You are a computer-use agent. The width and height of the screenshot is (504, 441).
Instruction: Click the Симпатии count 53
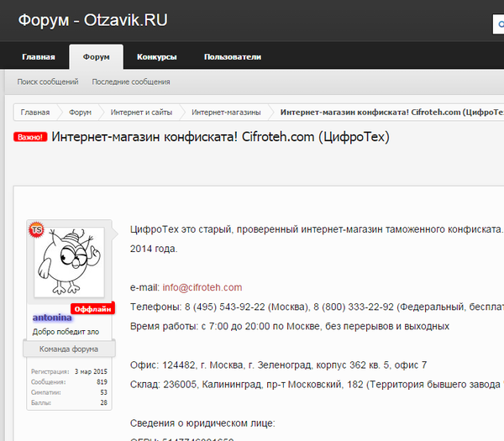pyautogui.click(x=102, y=392)
